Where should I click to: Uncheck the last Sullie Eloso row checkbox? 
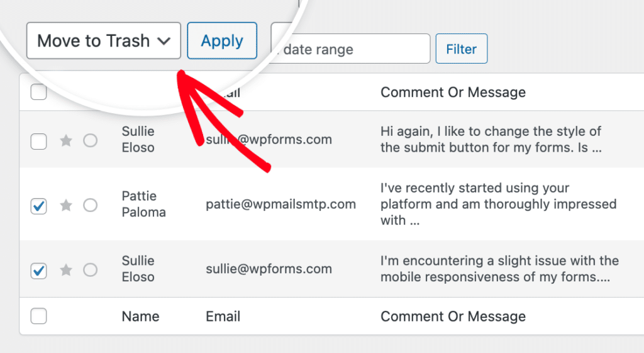[39, 271]
